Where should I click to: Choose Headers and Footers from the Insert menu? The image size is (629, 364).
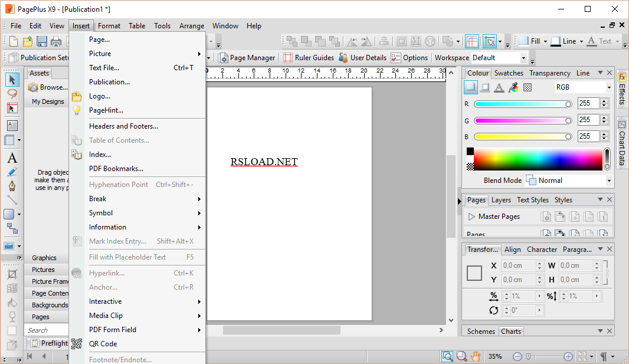click(x=123, y=126)
